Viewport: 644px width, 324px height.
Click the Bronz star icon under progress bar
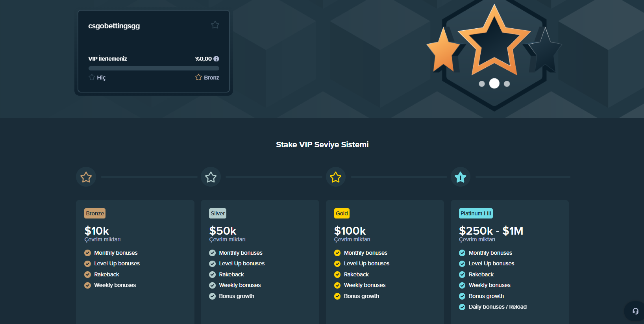click(x=198, y=77)
